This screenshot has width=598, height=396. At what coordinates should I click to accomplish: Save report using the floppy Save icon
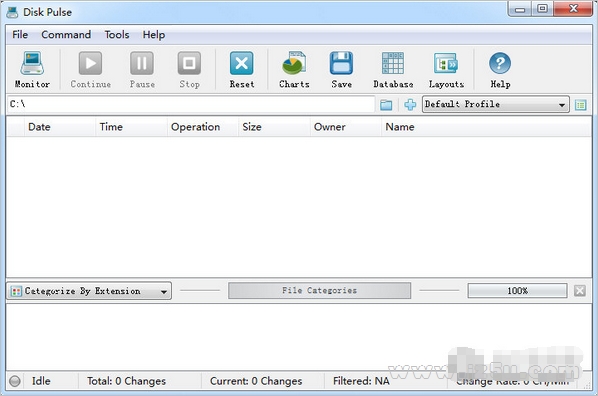341,70
